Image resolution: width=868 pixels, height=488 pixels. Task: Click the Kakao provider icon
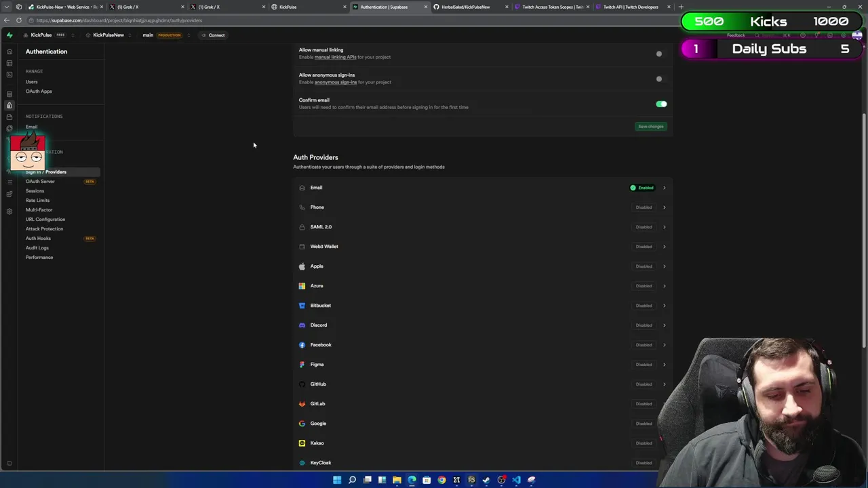[302, 443]
